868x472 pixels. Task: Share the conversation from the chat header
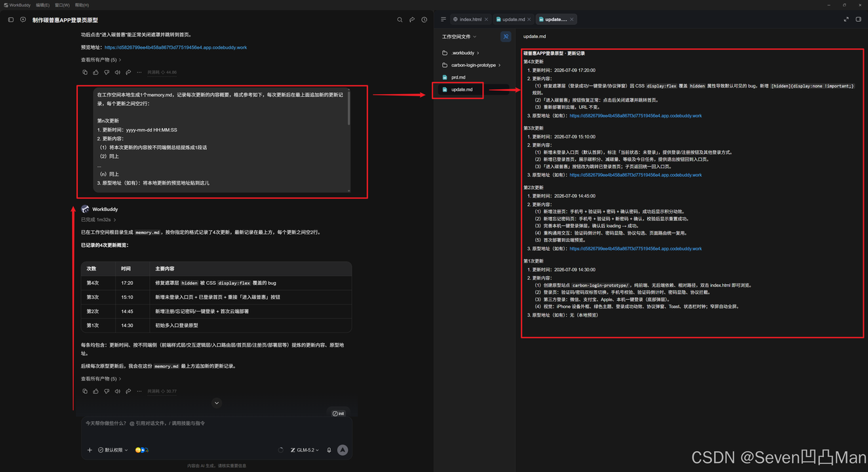click(412, 20)
